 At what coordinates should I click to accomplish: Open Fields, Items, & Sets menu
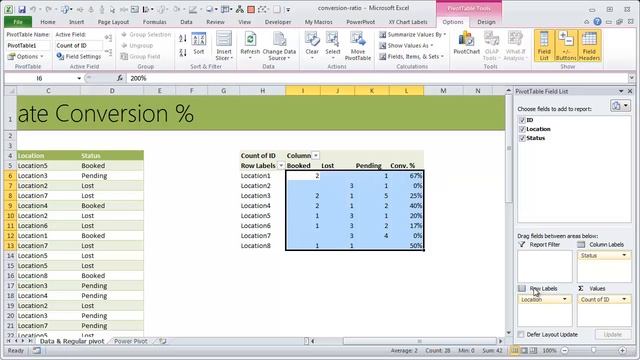(x=411, y=56)
